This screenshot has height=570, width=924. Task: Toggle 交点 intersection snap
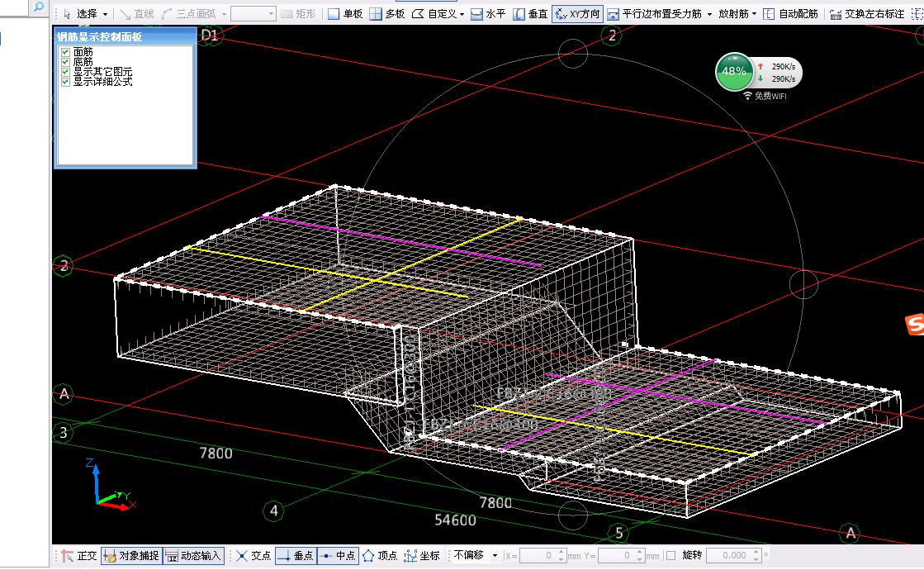(x=254, y=555)
